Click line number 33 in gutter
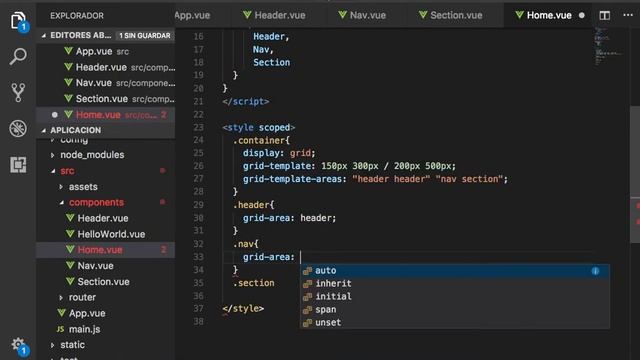This screenshot has height=360, width=640. 198,257
